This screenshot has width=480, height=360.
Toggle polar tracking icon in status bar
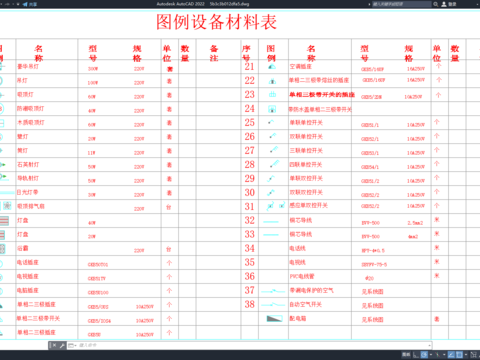pos(424,355)
